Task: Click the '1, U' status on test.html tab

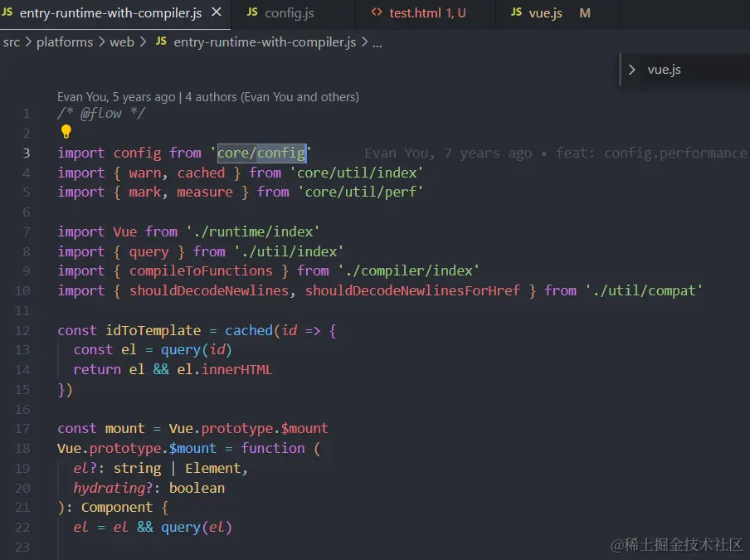Action: pyautogui.click(x=455, y=13)
